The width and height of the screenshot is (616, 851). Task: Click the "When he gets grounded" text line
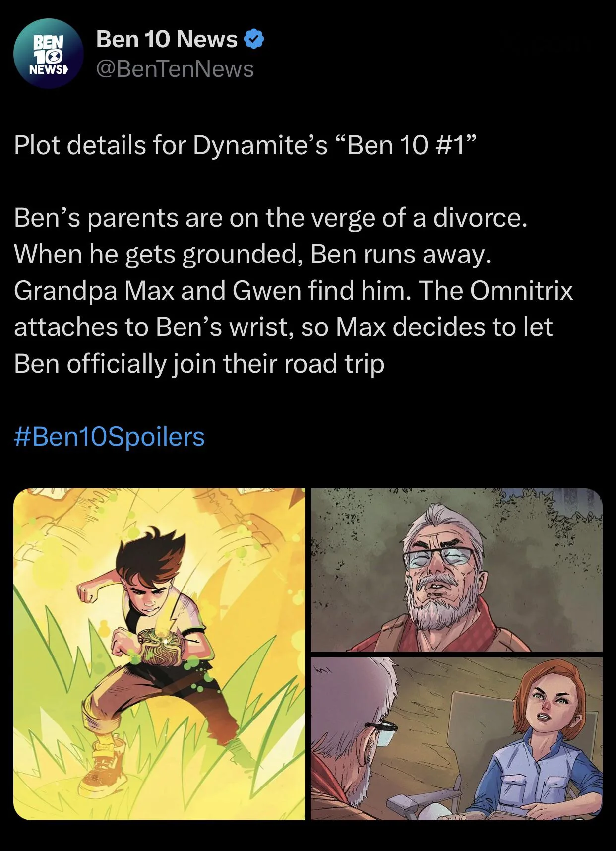click(x=252, y=254)
